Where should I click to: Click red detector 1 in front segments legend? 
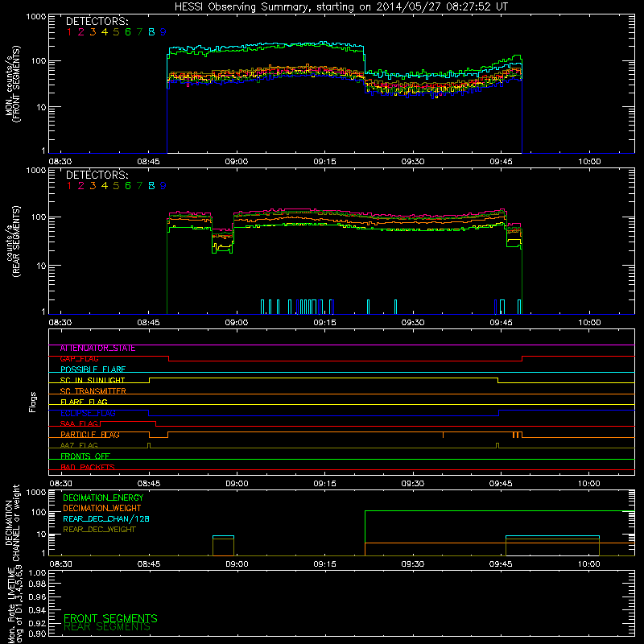tap(69, 32)
